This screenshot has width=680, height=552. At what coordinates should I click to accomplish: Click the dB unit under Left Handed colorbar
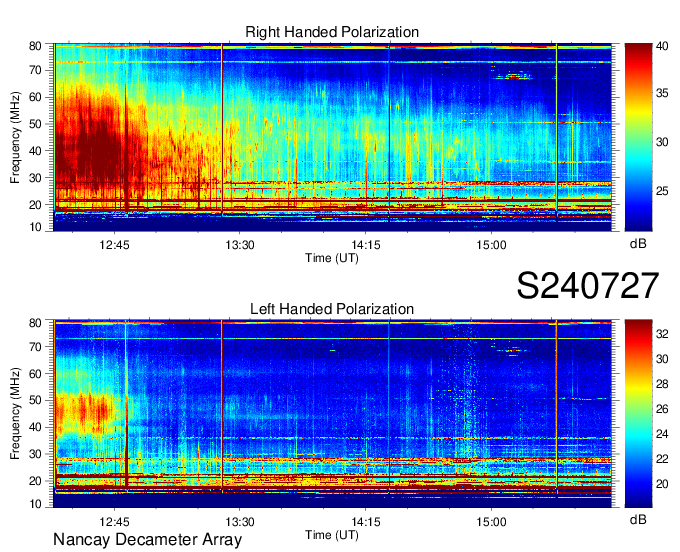(x=638, y=520)
